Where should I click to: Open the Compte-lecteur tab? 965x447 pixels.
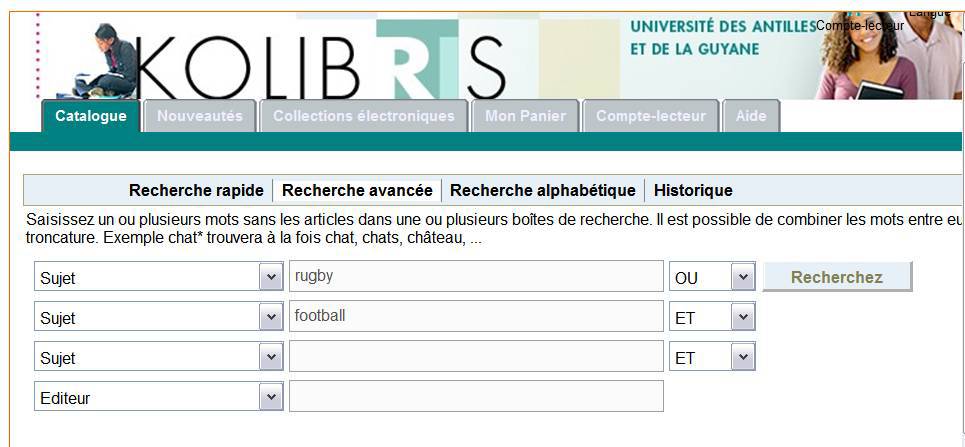tap(651, 116)
